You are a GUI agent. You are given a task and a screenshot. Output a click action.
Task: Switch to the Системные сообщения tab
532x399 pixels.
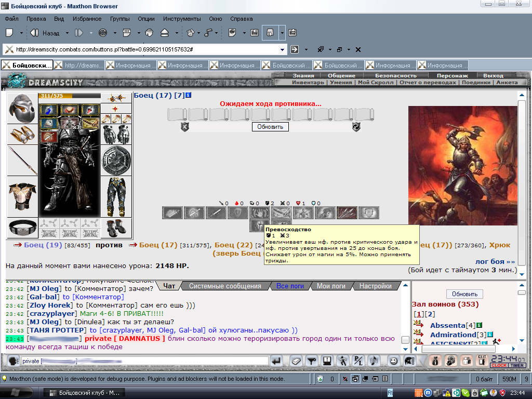pyautogui.click(x=225, y=286)
